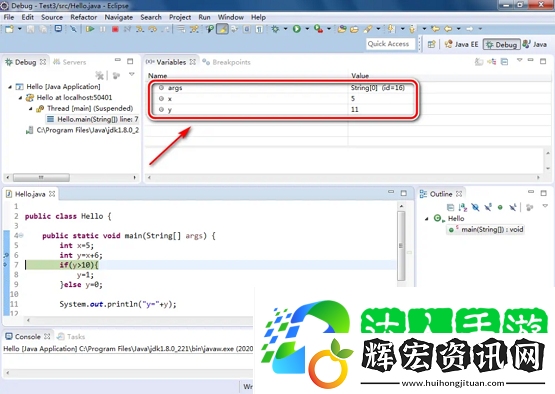Image resolution: width=555 pixels, height=394 pixels.
Task: Collapse the Hello [Java Application] tree node
Action: pyautogui.click(x=10, y=87)
